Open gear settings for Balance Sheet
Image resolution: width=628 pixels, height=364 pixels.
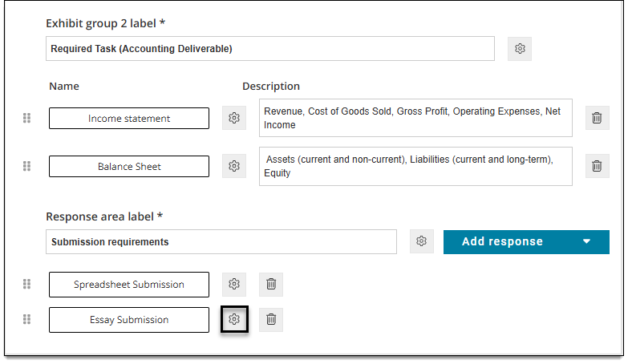[234, 166]
